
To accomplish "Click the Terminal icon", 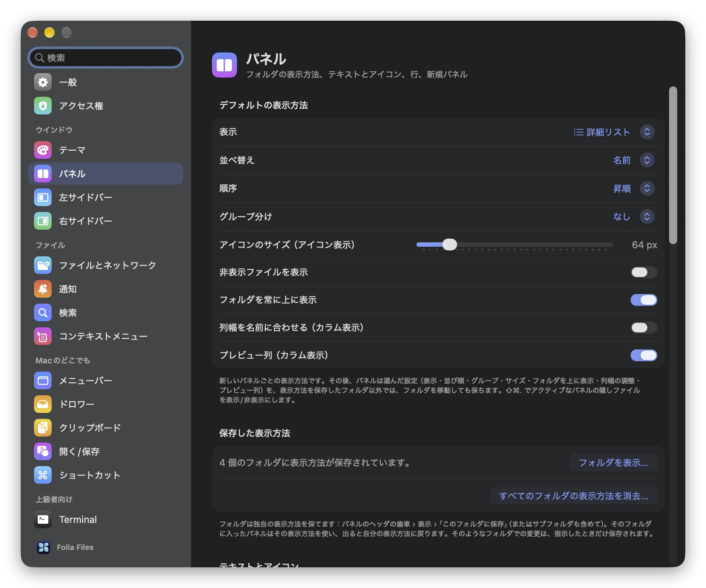I will pos(43,519).
